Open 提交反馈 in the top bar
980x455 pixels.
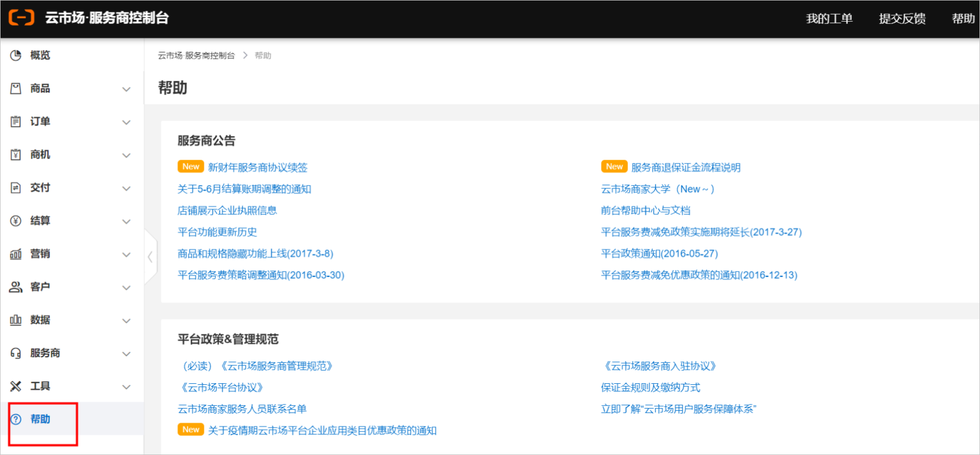tap(902, 19)
